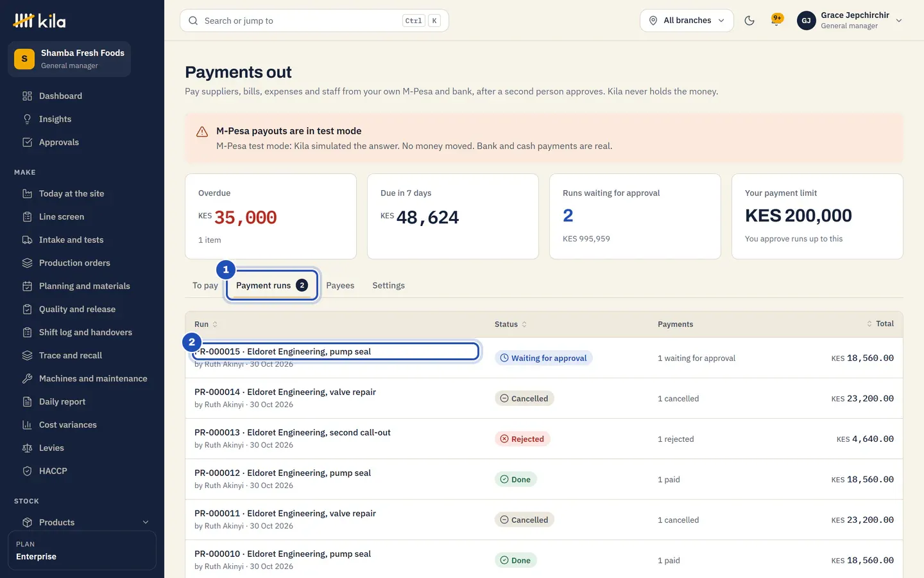Open run PR-000013 second call-out

point(292,432)
